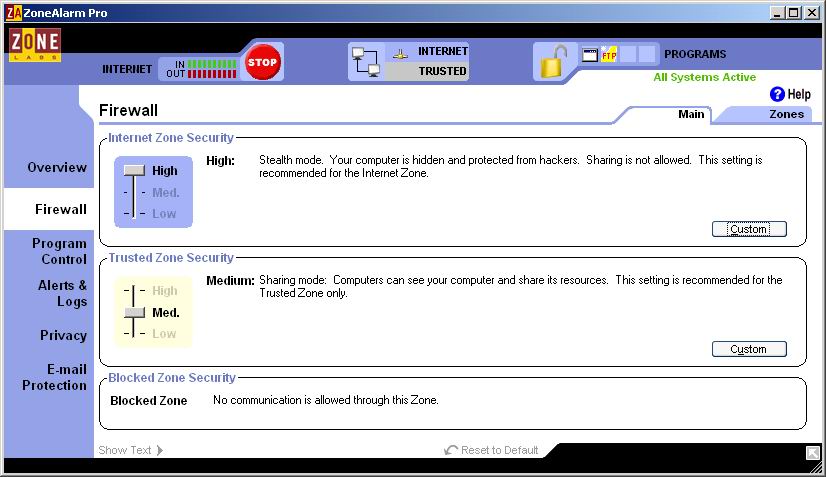This screenshot has width=826, height=477.
Task: Click the Zone Labs logo
Action: (35, 44)
